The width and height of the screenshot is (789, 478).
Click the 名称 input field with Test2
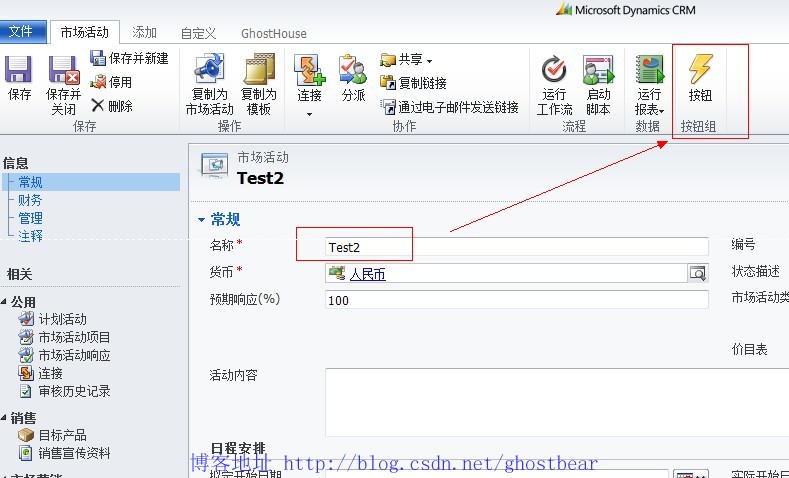tap(516, 247)
